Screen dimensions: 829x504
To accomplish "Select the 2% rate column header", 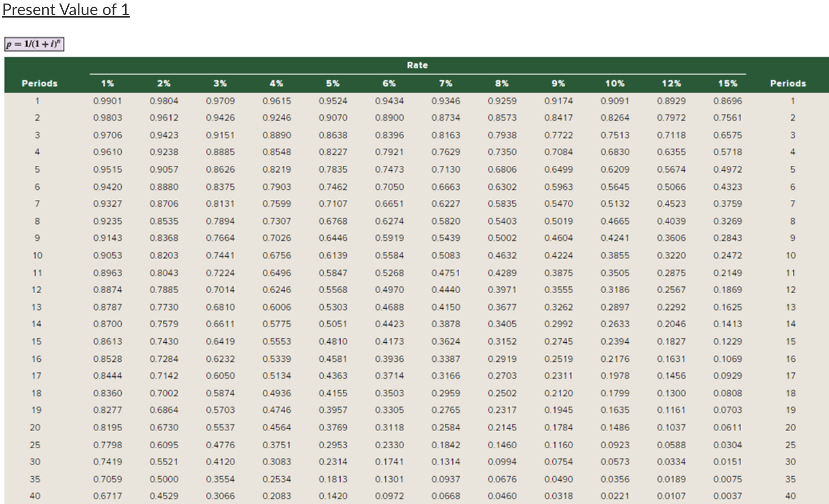I will pos(164,83).
